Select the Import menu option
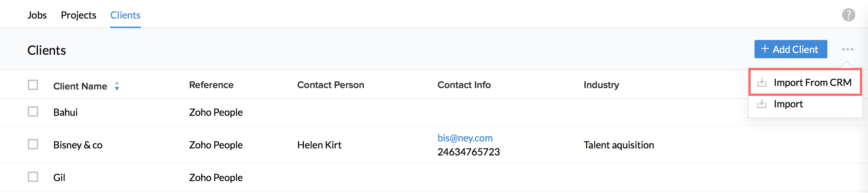Viewport: 868px width, 193px height. coord(788,104)
